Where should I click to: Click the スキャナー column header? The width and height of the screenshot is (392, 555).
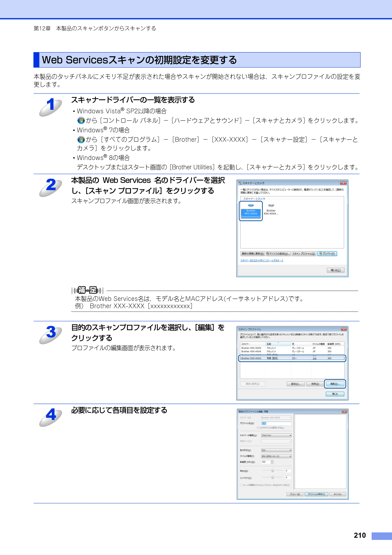pos(253,344)
